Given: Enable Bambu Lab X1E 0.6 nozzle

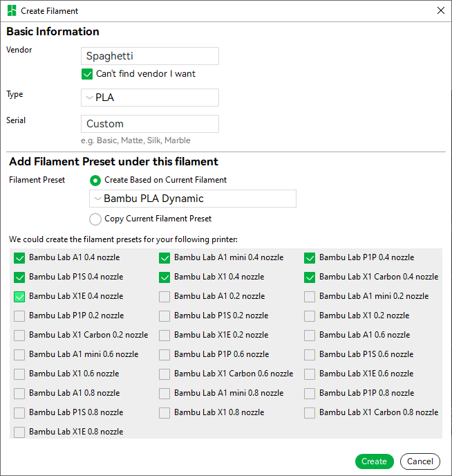Looking at the screenshot, I should (x=310, y=374).
